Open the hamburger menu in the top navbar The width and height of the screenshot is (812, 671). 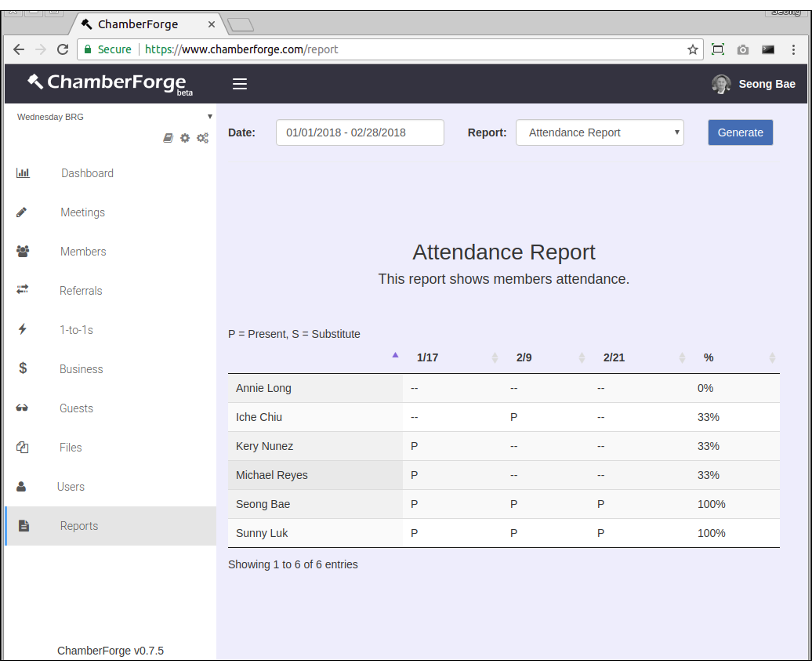point(240,83)
